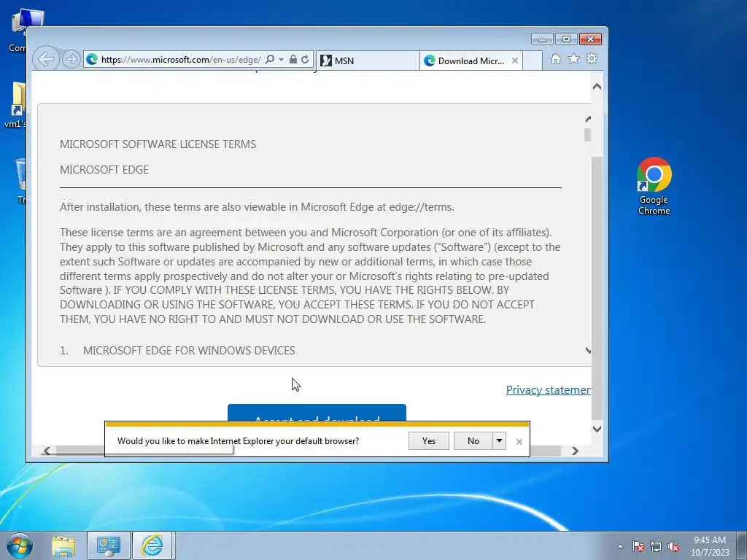The width and height of the screenshot is (747, 560).
Task: Minimize the Internet Explorer window
Action: coord(542,39)
